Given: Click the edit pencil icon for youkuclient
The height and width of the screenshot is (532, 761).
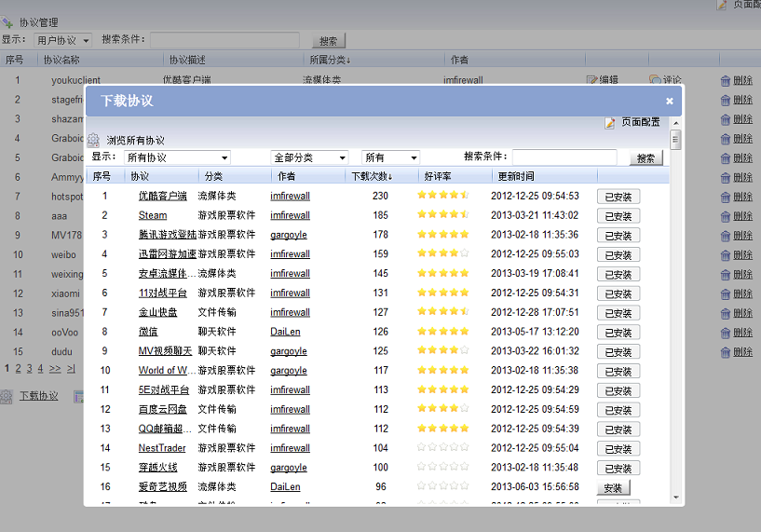Looking at the screenshot, I should click(x=591, y=80).
